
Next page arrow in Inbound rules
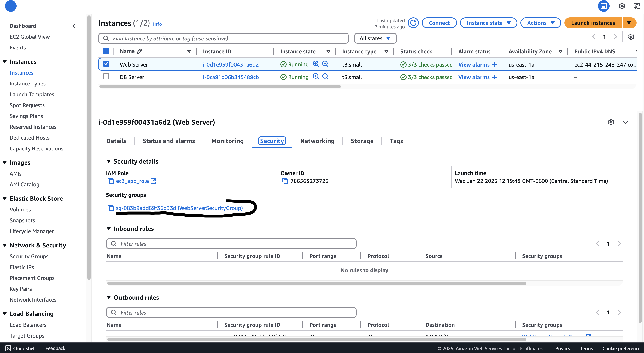[619, 244]
